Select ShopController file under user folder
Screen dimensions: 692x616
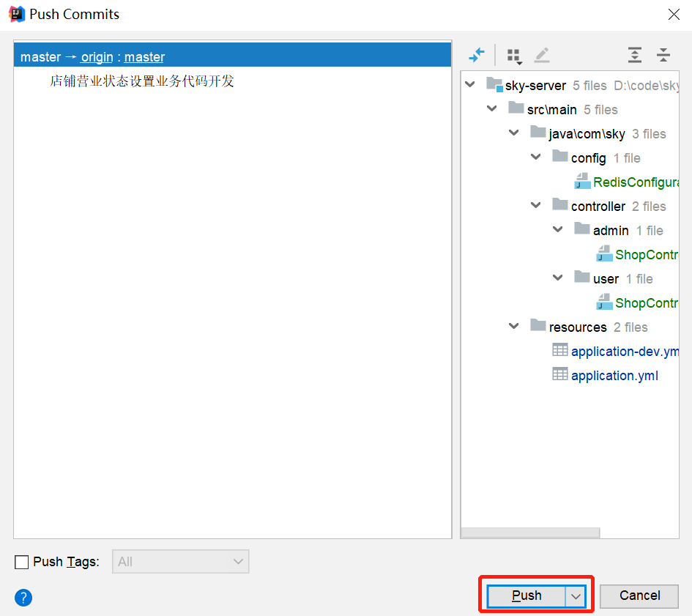tap(645, 303)
